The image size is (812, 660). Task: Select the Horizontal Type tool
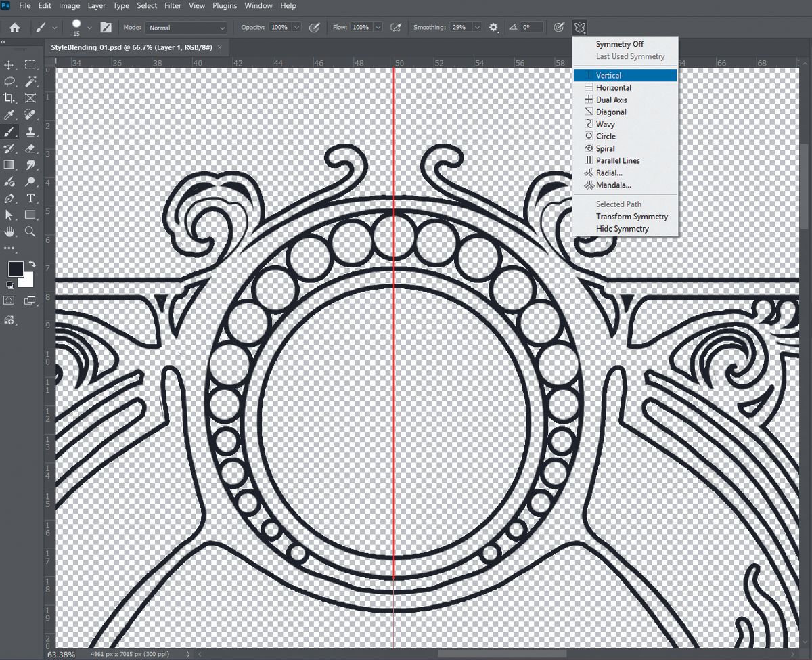coord(30,198)
